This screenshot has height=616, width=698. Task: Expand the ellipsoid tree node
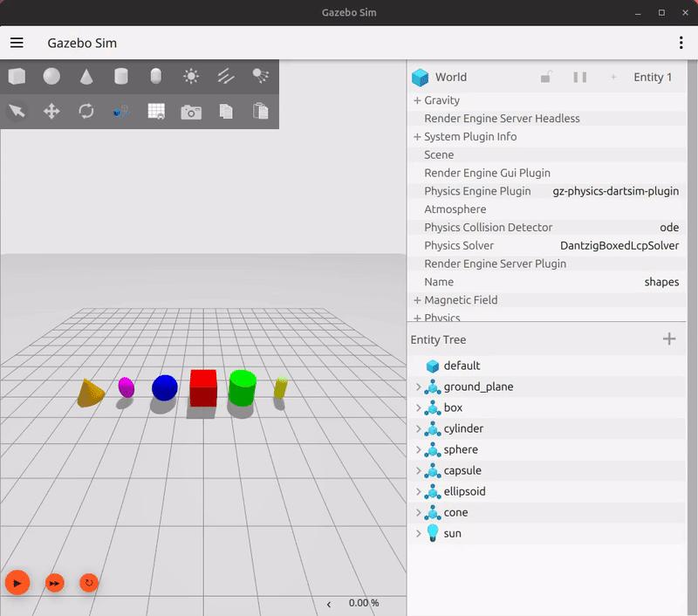[418, 491]
